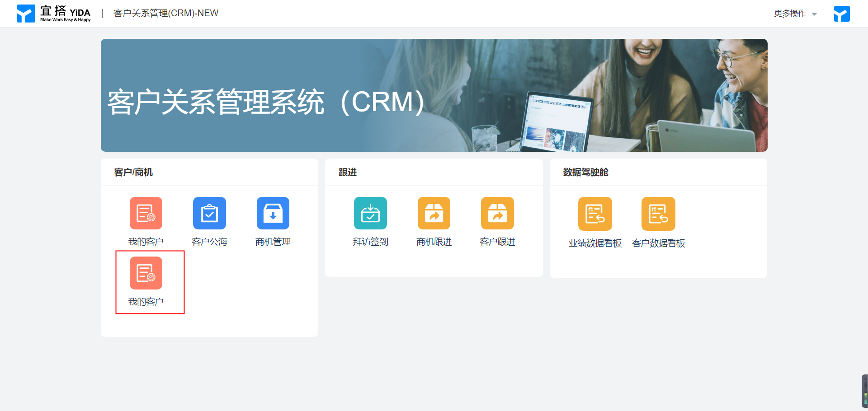Open the 拜访签到 check-in icon
The width and height of the screenshot is (868, 411).
pos(370,213)
